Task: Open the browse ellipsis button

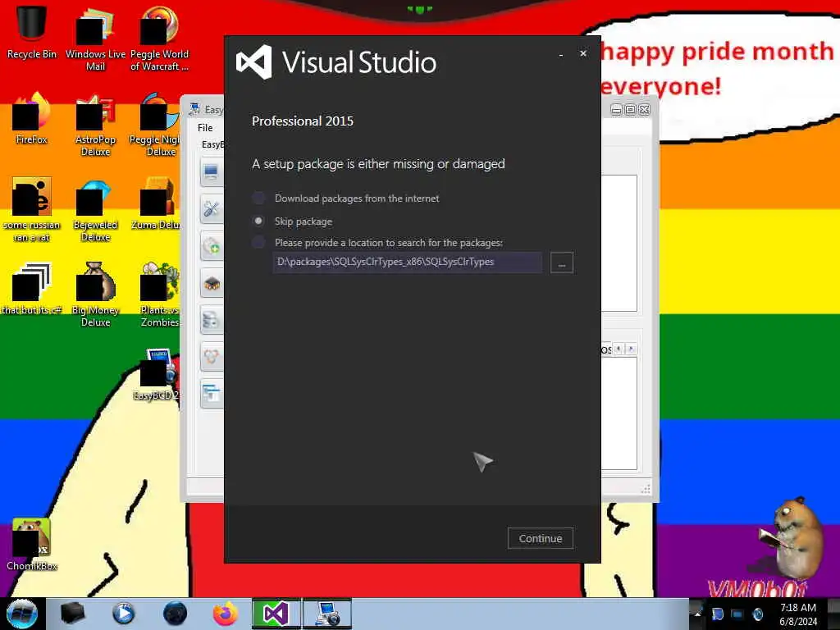Action: point(561,262)
